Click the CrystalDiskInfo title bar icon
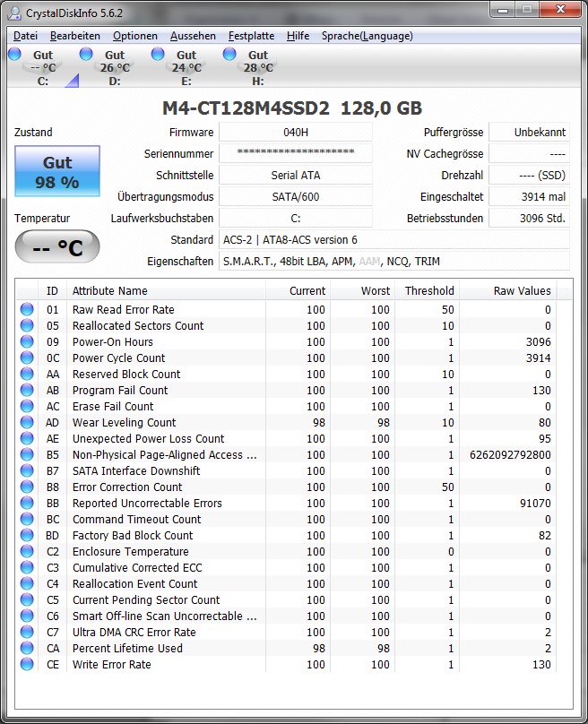 pos(14,13)
